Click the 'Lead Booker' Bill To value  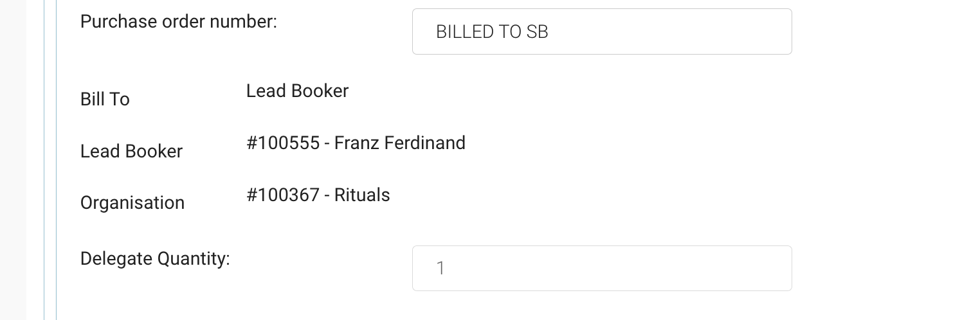[297, 91]
